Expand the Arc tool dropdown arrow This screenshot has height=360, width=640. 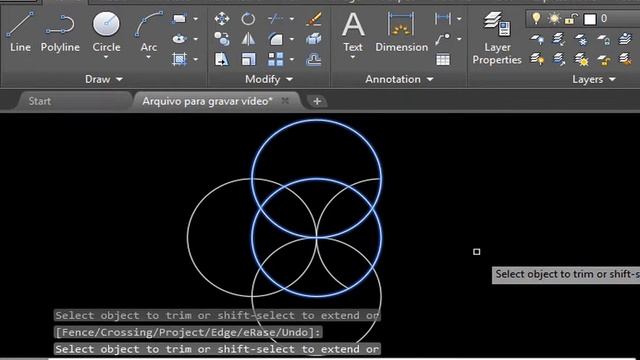click(x=149, y=57)
